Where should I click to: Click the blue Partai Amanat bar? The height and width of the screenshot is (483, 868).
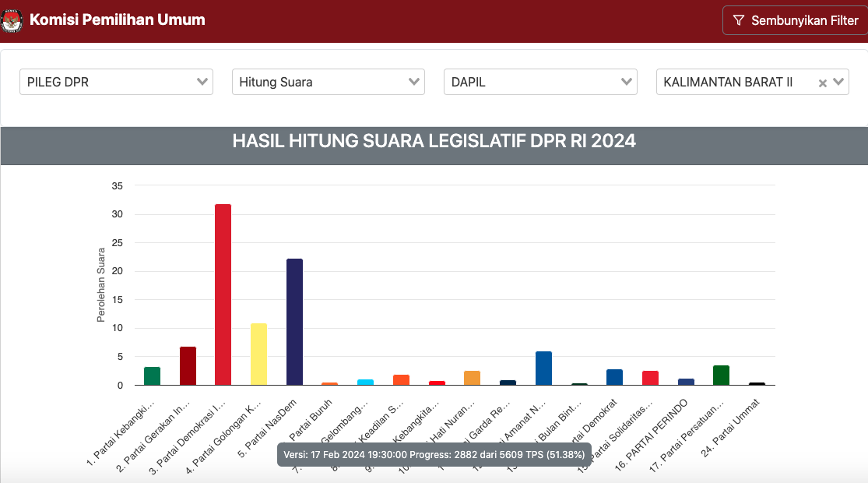[x=543, y=368]
